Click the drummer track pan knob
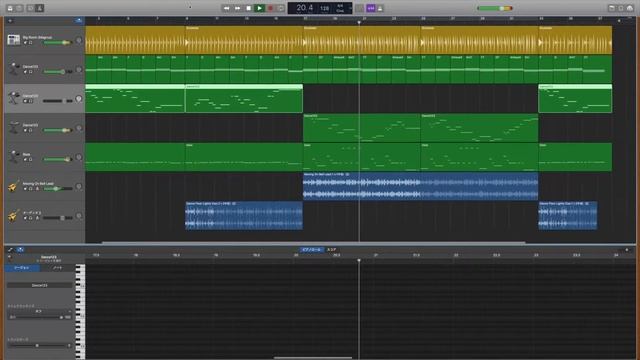The image size is (640, 360). click(x=79, y=40)
